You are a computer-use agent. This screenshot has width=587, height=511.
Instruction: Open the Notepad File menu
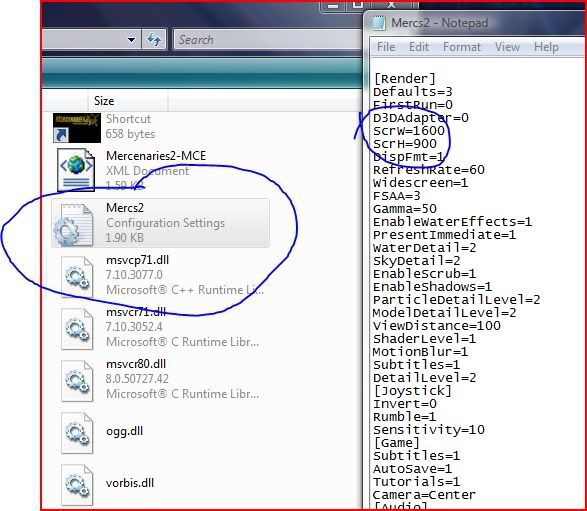pyautogui.click(x=386, y=47)
